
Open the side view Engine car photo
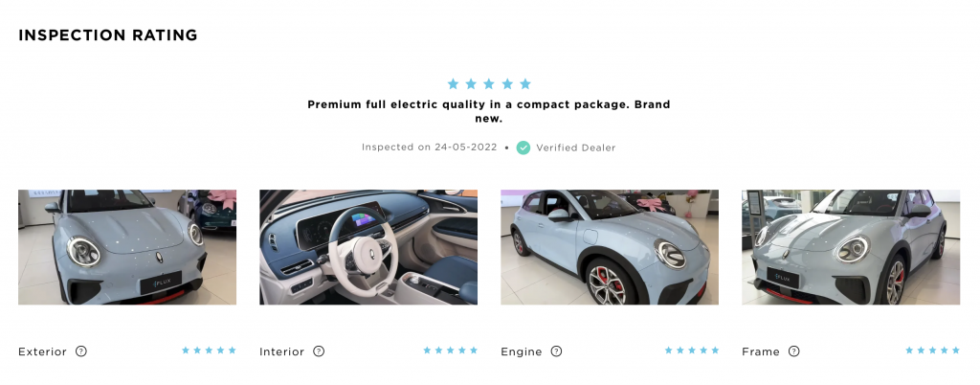610,247
